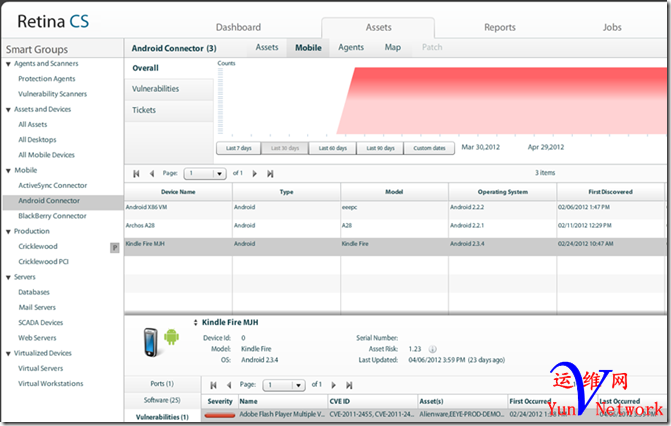This screenshot has height=426, width=671.
Task: Go to first page in device list
Action: pos(136,173)
